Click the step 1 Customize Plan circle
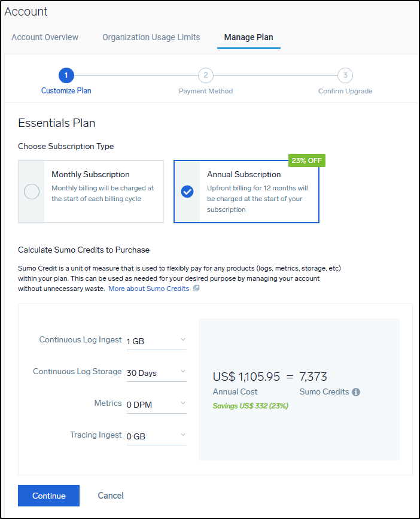This screenshot has width=420, height=519. [66, 75]
